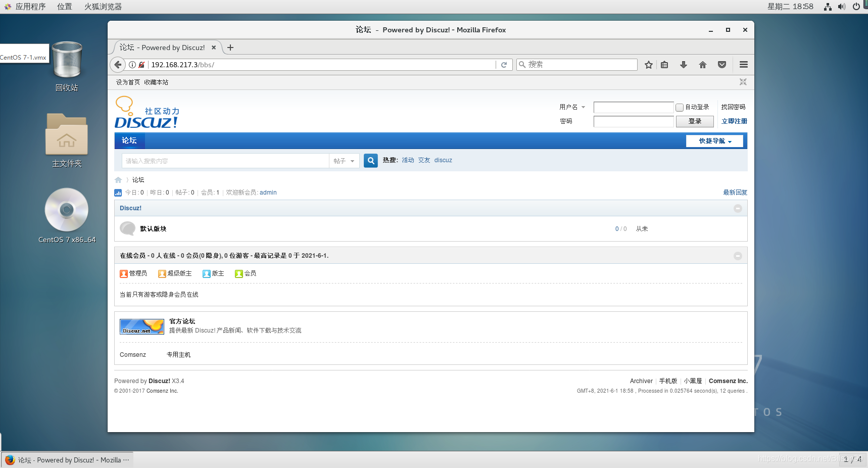Click the 收藏本站 link
868x468 pixels.
click(156, 82)
